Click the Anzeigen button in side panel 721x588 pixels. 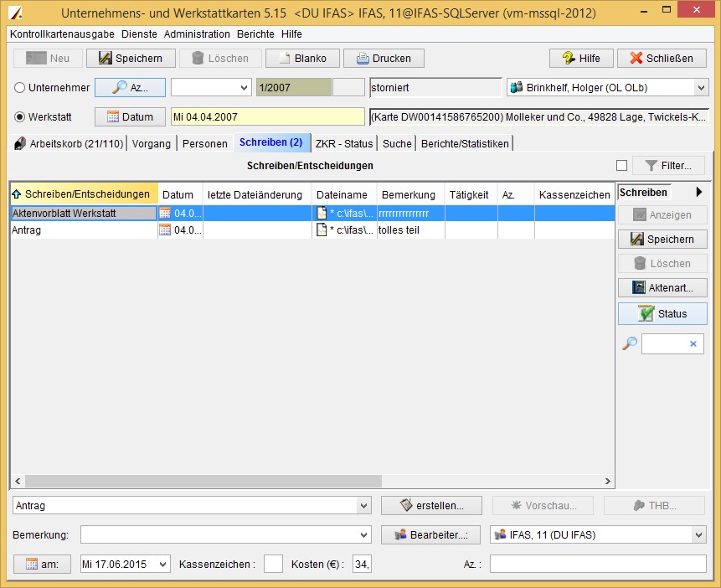tap(662, 215)
